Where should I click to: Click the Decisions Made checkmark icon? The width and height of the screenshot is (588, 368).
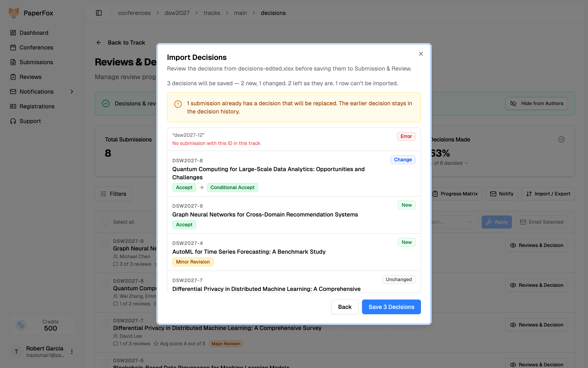pyautogui.click(x=561, y=139)
